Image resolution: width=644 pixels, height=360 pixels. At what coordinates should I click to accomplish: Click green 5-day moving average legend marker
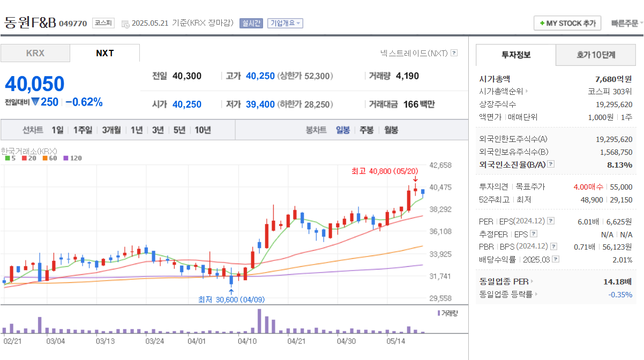(7, 158)
